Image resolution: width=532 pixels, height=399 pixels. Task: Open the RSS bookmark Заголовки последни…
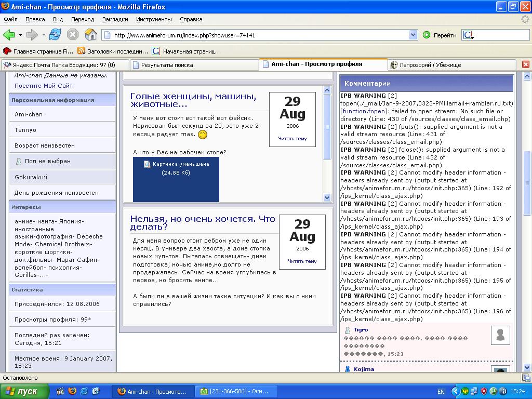tap(113, 51)
